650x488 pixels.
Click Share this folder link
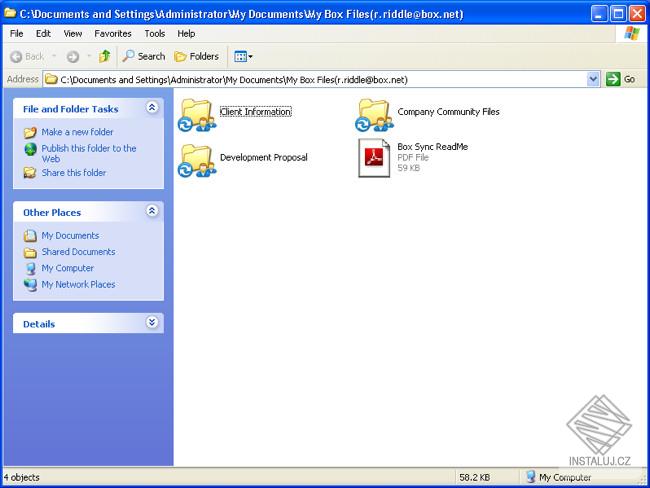coord(73,172)
